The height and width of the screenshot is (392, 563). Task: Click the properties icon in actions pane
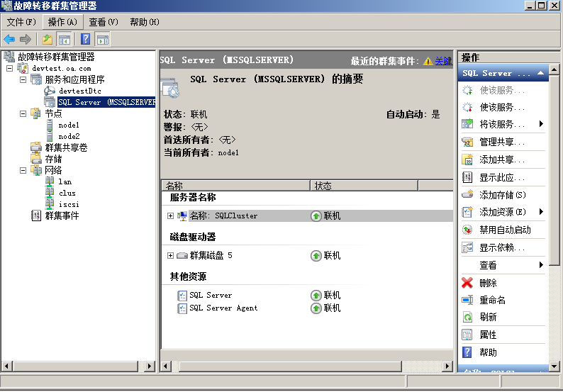click(467, 335)
